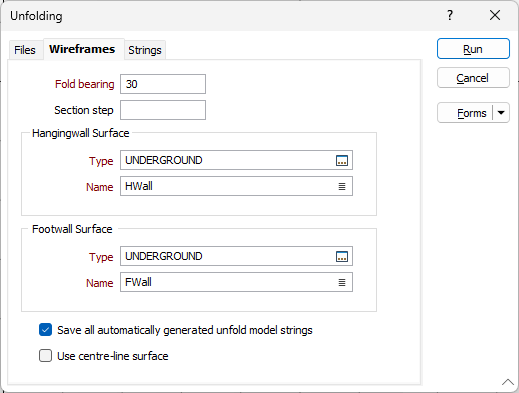Open Hangingwall Name list icon
This screenshot has width=519, height=393.
[342, 186]
